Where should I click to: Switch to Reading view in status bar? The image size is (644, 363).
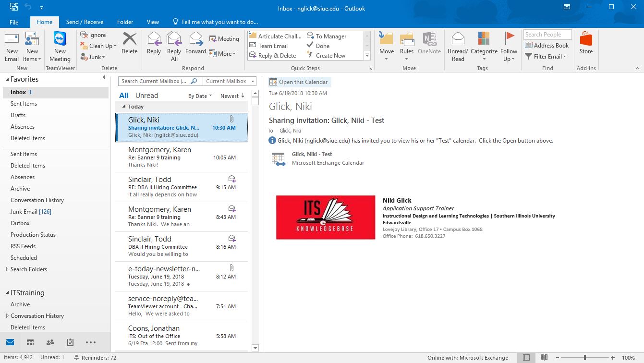pos(544,358)
